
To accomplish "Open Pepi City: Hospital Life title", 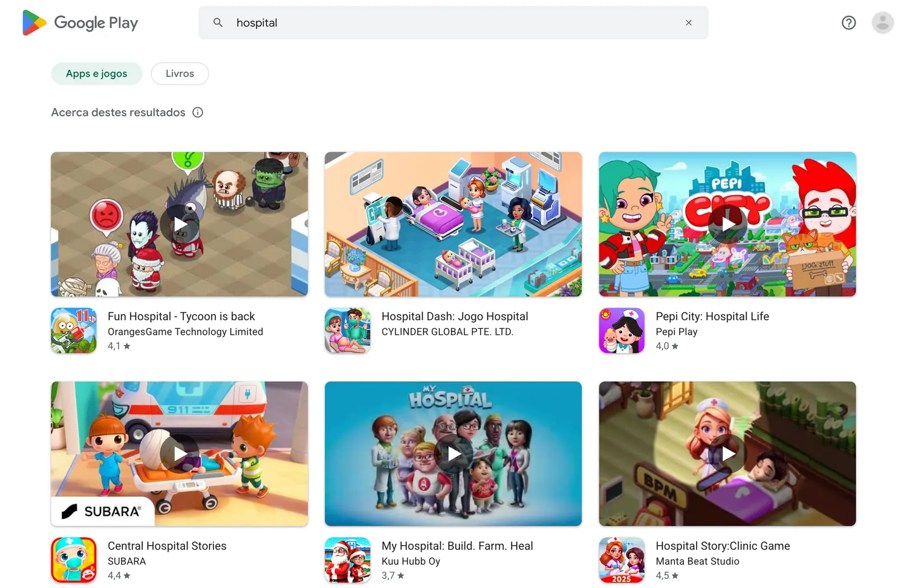I will (x=712, y=316).
